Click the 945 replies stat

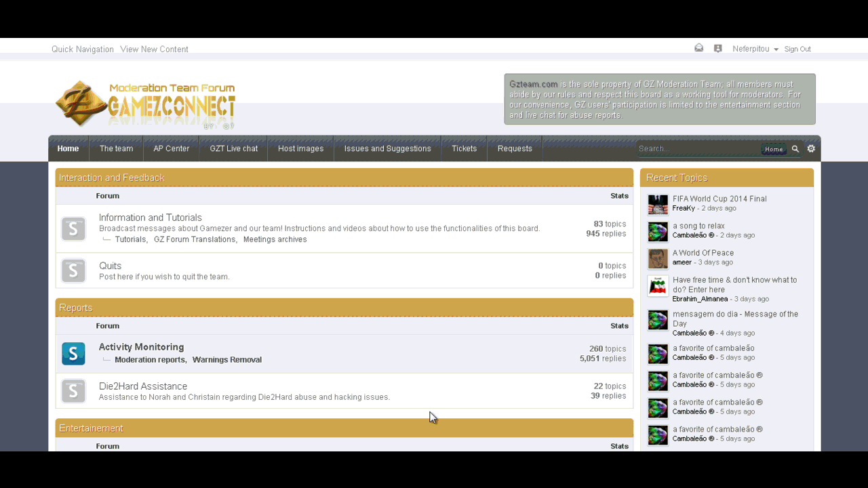(606, 234)
